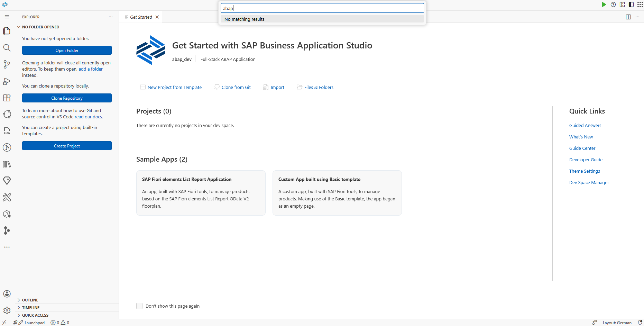Click the customize layout icon
644x326 pixels.
tap(622, 4)
